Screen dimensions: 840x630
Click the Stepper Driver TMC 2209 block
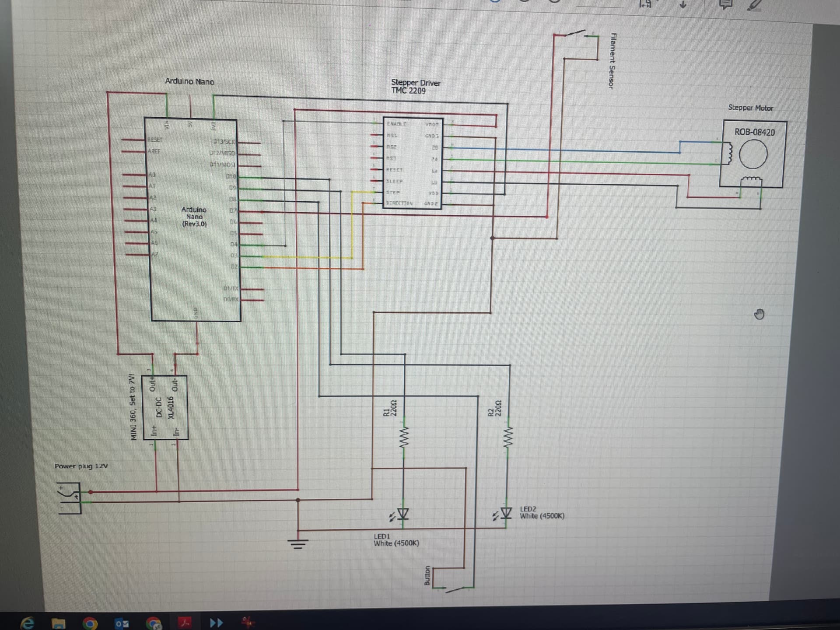[413, 163]
